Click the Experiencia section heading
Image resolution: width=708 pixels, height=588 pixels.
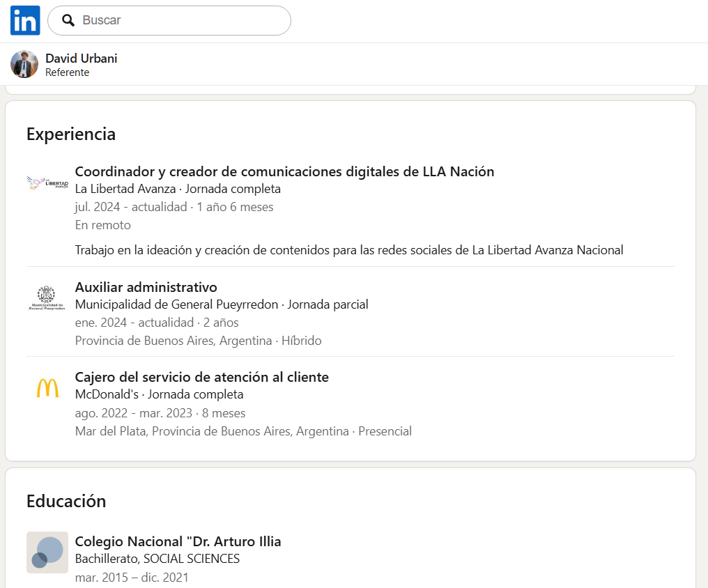(71, 134)
